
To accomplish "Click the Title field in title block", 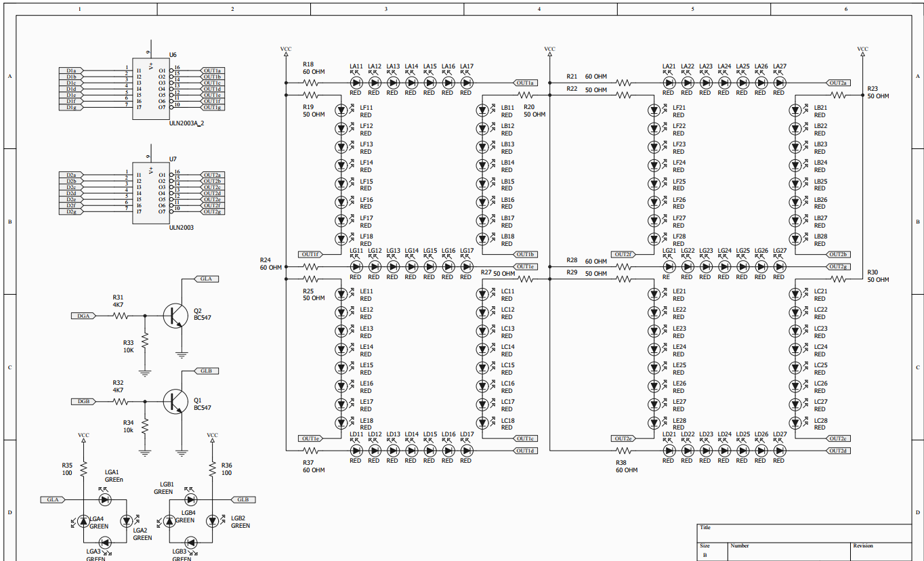I will tap(803, 533).
